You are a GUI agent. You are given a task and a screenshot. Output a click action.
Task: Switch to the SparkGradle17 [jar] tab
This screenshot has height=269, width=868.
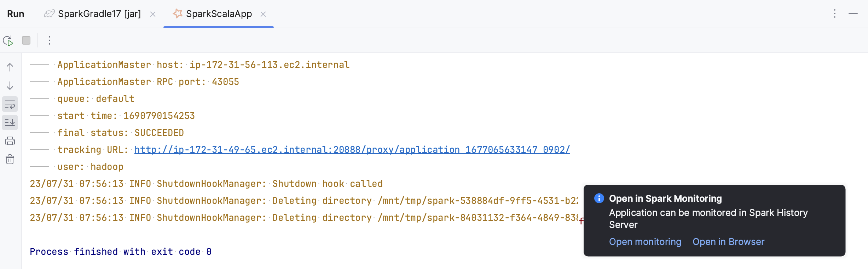pos(99,14)
